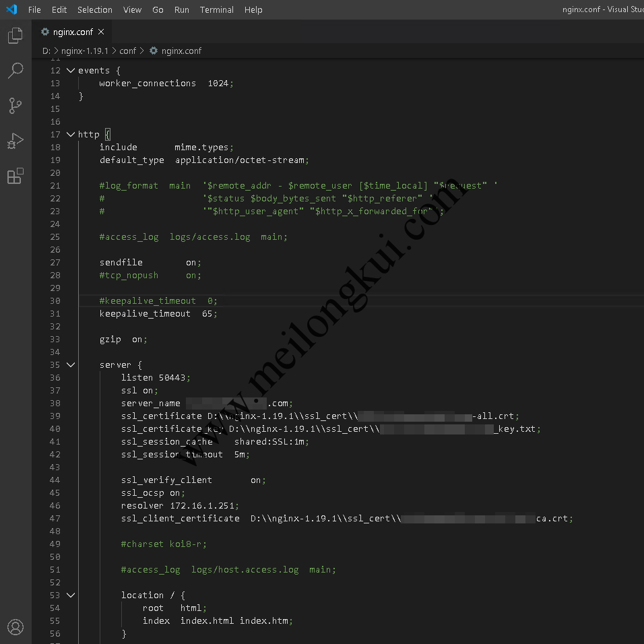Click the 'worker_connections' directive text
Screen dimensions: 644x644
(x=148, y=83)
